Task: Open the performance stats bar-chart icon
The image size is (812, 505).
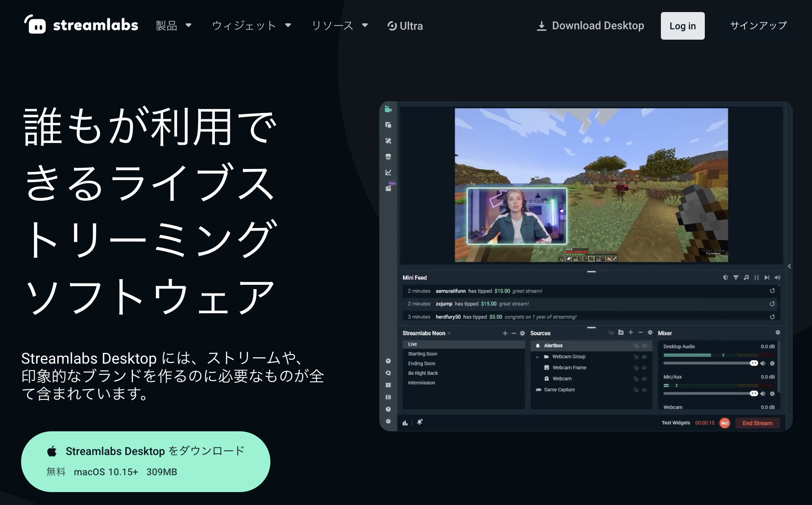Action: click(405, 423)
